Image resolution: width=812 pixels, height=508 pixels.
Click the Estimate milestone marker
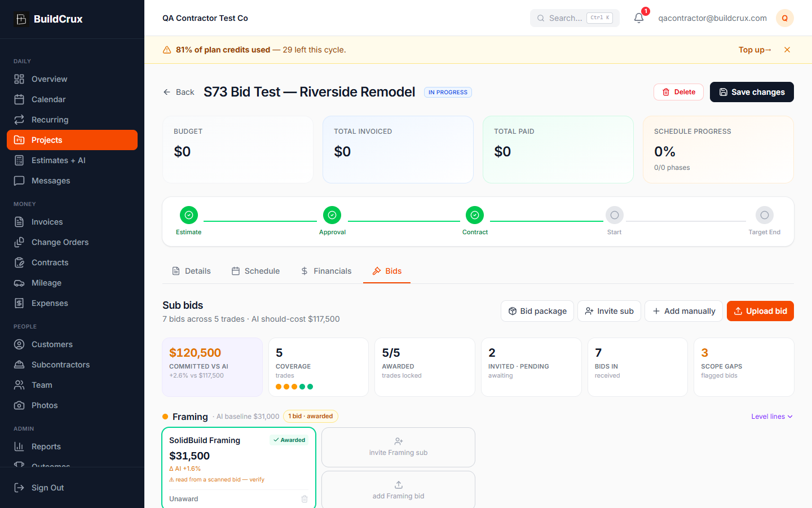[x=189, y=215]
